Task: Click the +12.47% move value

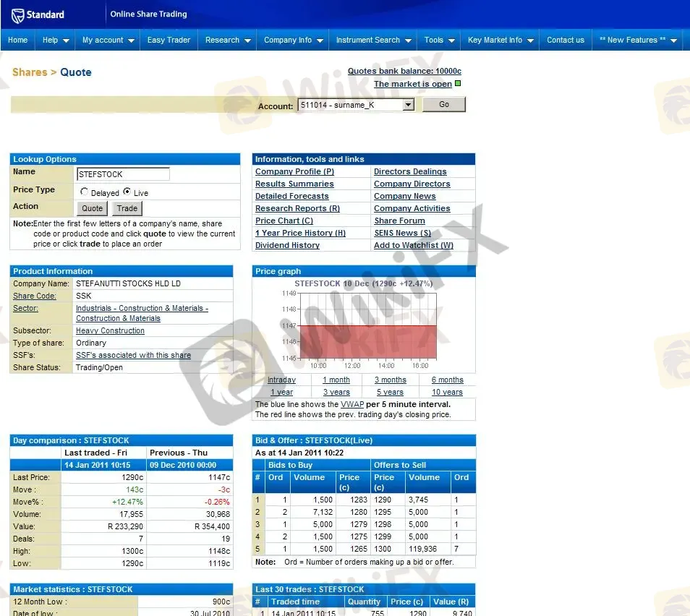Action: 127,502
